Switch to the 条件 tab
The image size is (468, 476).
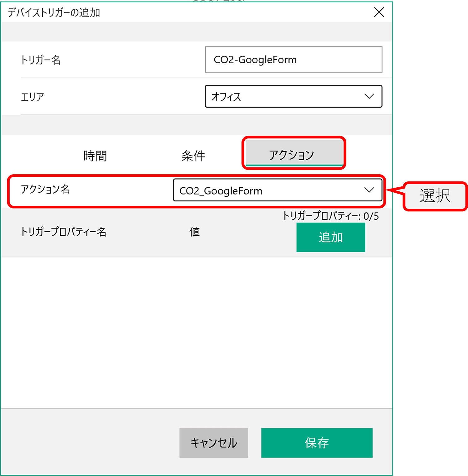coord(193,156)
